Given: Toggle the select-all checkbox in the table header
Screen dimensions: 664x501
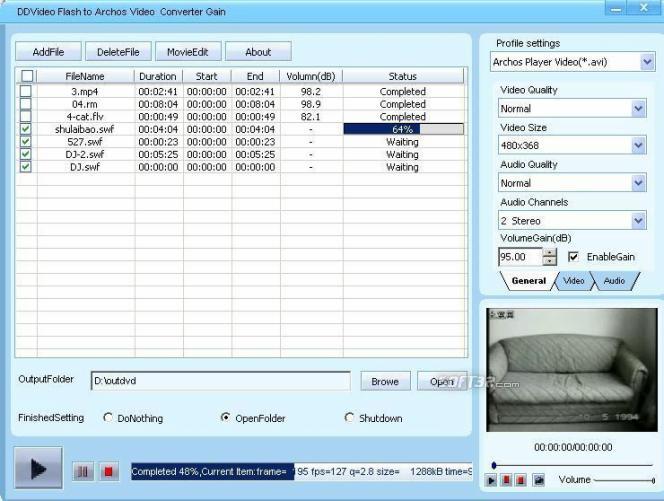Looking at the screenshot, I should pyautogui.click(x=27, y=76).
